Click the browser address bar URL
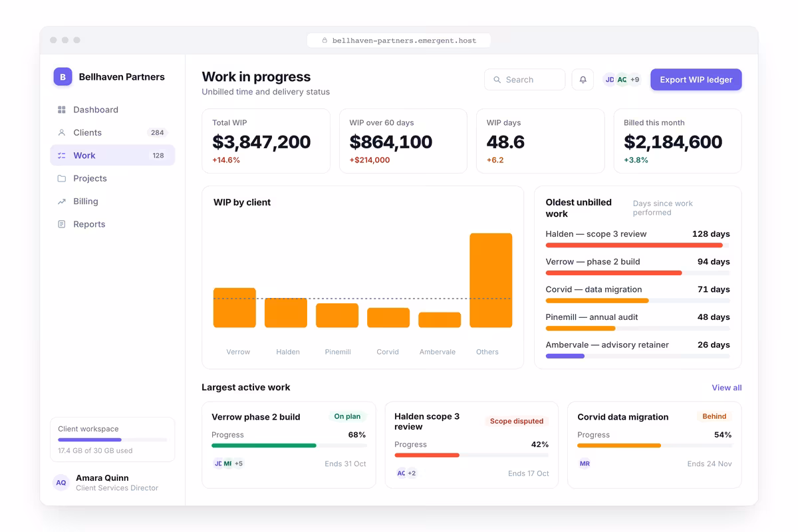798x532 pixels. pyautogui.click(x=399, y=41)
